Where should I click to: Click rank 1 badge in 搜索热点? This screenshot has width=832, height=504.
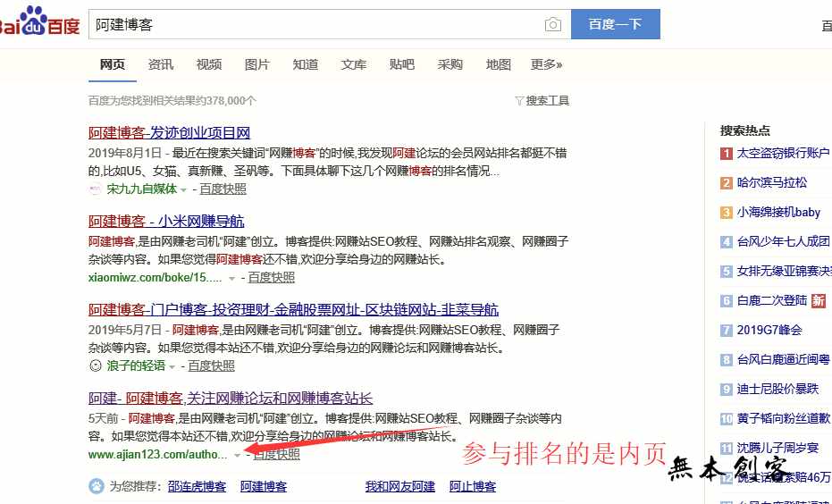click(726, 154)
